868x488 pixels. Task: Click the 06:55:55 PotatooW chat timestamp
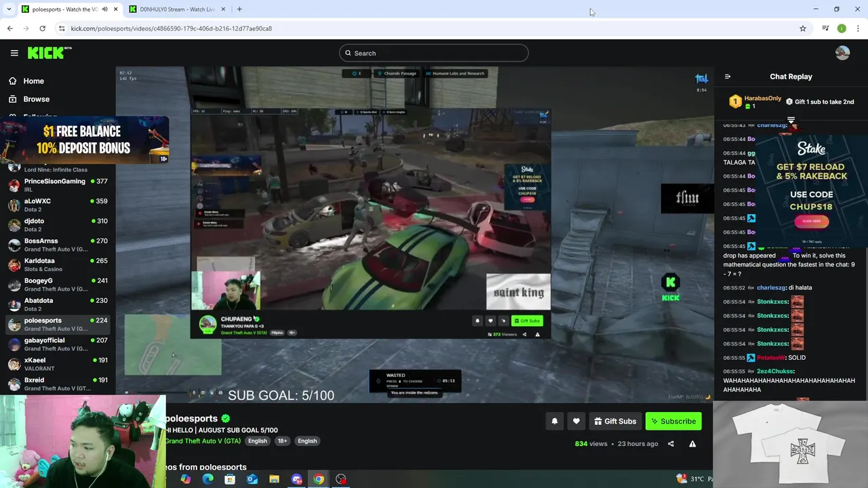click(x=734, y=357)
